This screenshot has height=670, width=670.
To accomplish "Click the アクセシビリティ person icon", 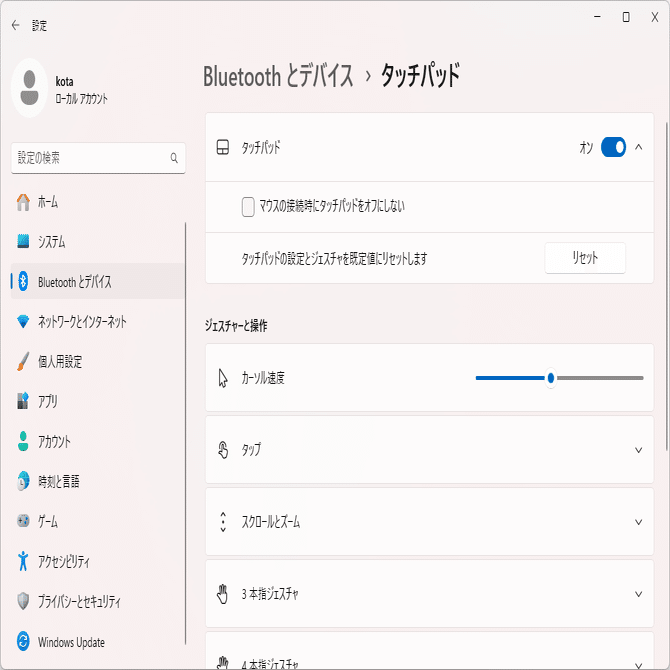I will click(24, 562).
